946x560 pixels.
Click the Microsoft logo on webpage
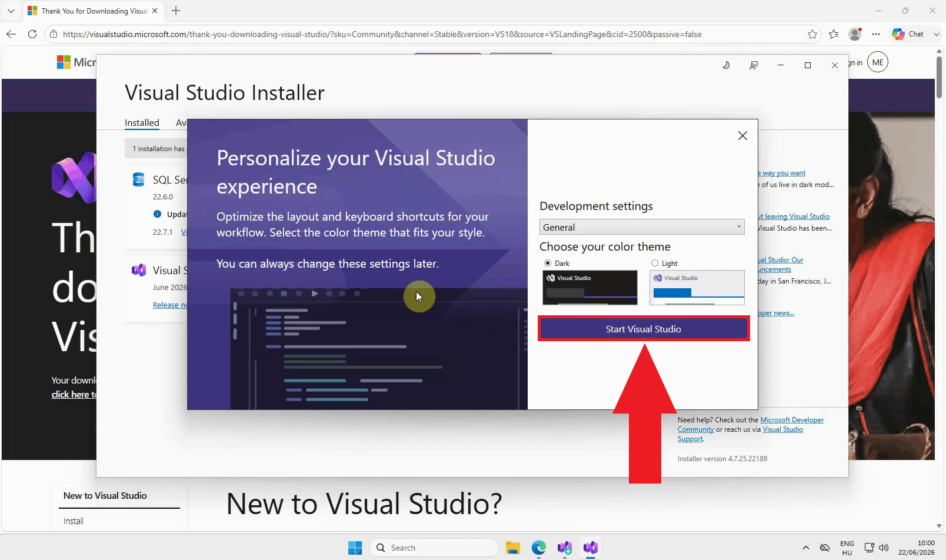coord(76,62)
